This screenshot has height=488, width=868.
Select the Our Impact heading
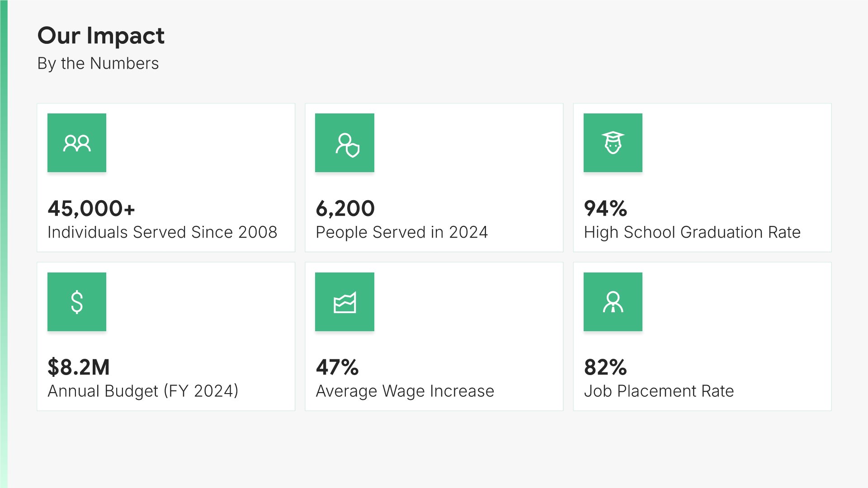coord(101,35)
